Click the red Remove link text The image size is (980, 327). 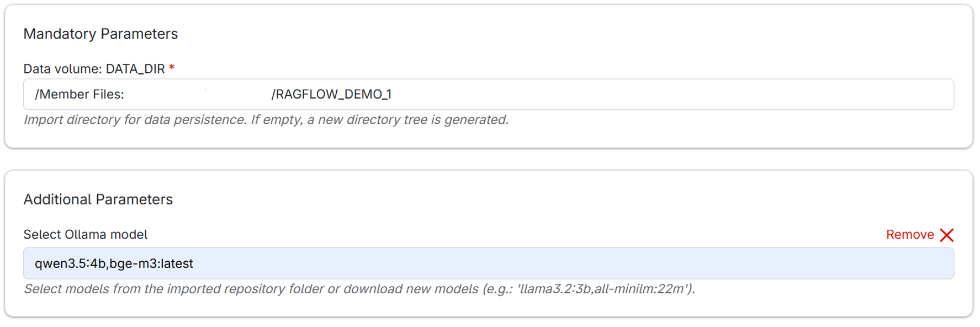click(910, 235)
